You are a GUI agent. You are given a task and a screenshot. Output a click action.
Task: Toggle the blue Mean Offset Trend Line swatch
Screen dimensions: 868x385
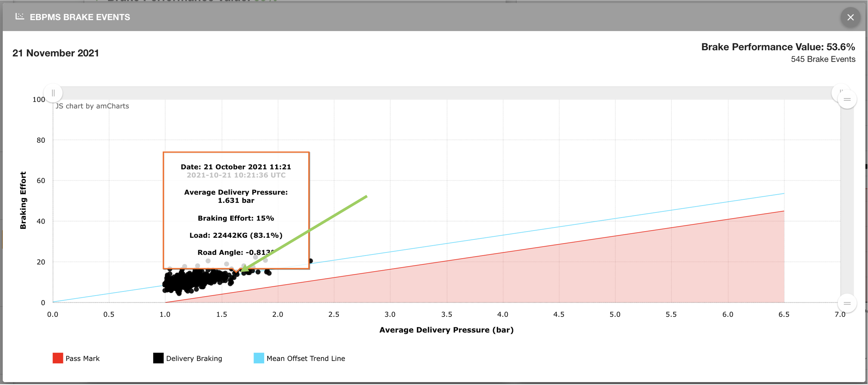259,358
